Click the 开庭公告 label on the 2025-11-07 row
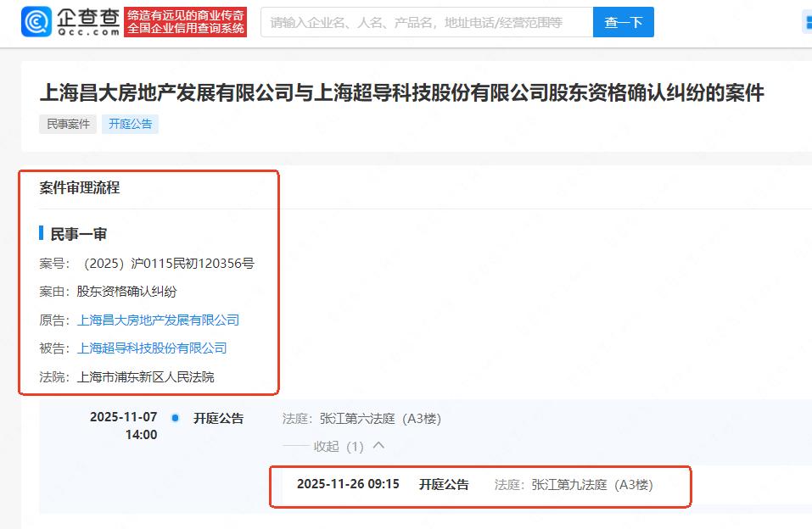This screenshot has height=529, width=812. 219,418
